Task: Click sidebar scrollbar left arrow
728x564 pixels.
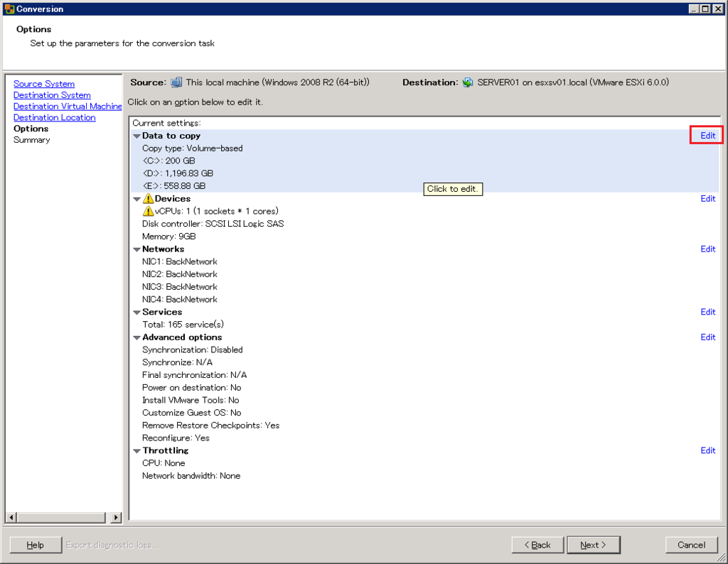Action: (11, 518)
